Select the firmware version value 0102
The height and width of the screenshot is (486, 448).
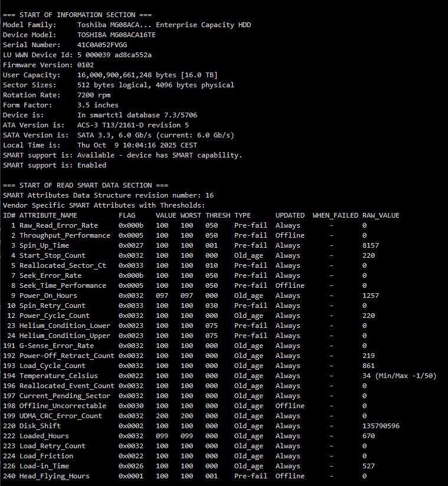[86, 65]
